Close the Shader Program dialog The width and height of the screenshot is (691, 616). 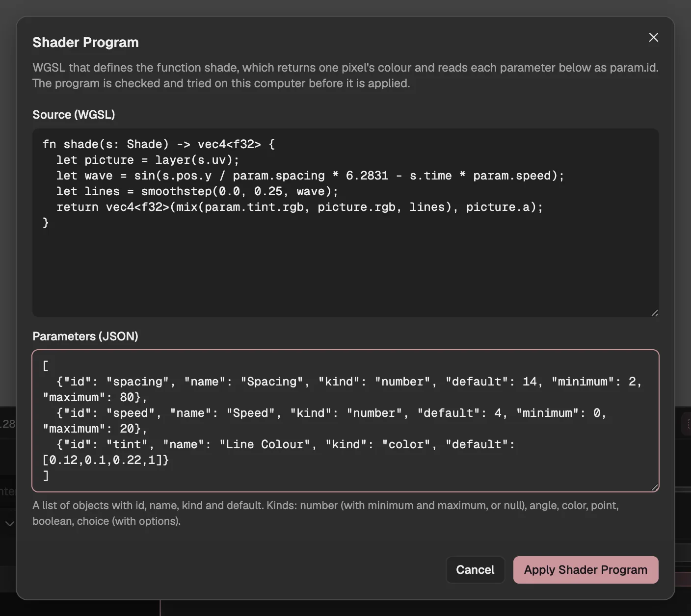[653, 37]
